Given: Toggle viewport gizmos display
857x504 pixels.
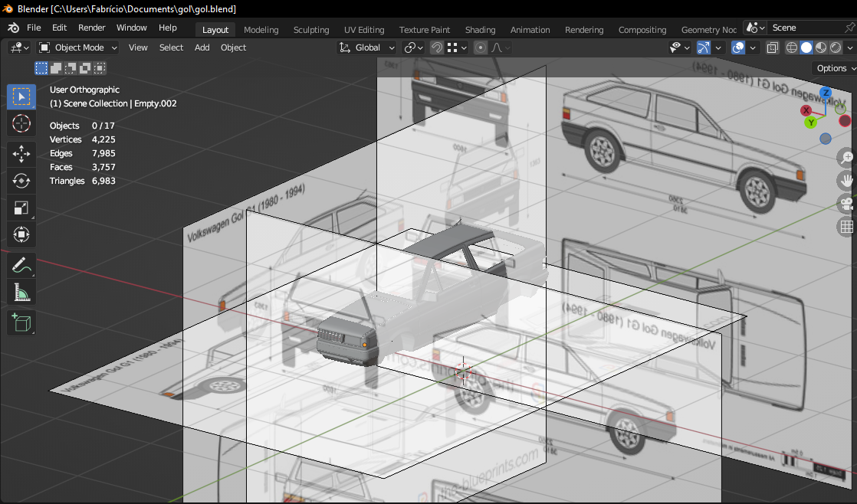Looking at the screenshot, I should coord(704,48).
